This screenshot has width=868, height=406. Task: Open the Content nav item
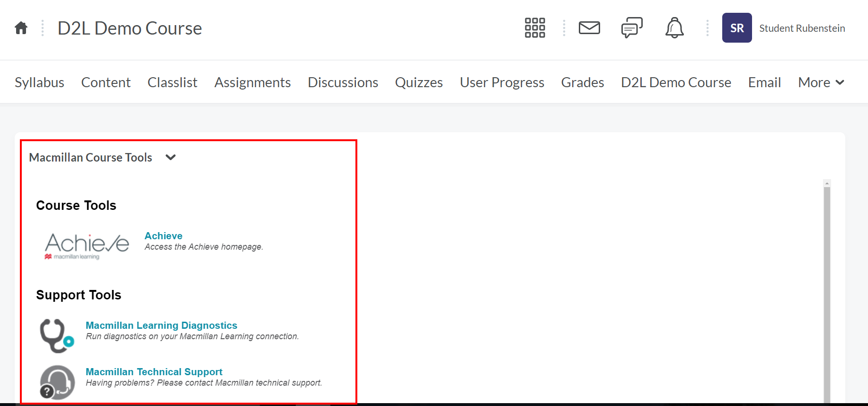pyautogui.click(x=106, y=82)
